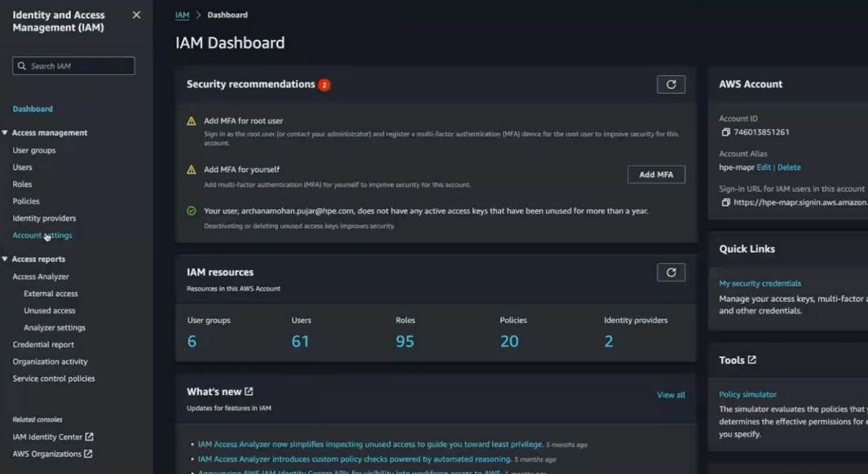This screenshot has height=474, width=868.
Task: Refresh the IAM resources panel
Action: [671, 272]
